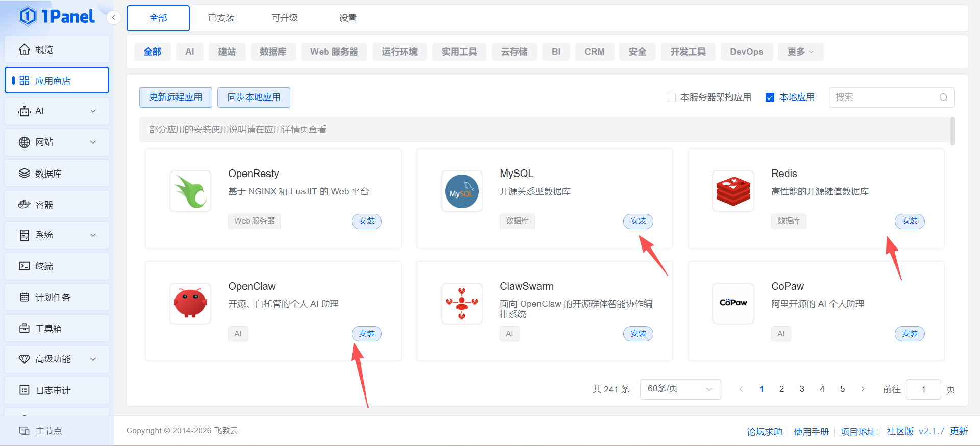Go to page 3 in pagination
Screen dimensions: 980x446
click(x=802, y=389)
